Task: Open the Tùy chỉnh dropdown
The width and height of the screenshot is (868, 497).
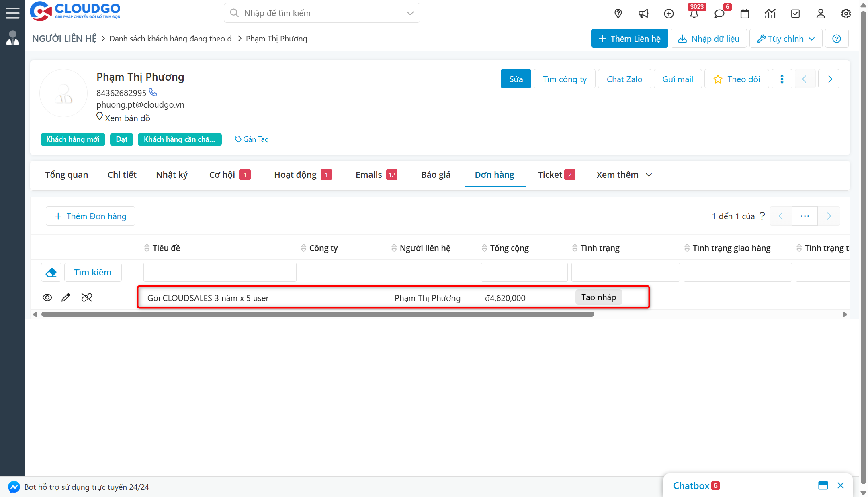Action: [786, 39]
